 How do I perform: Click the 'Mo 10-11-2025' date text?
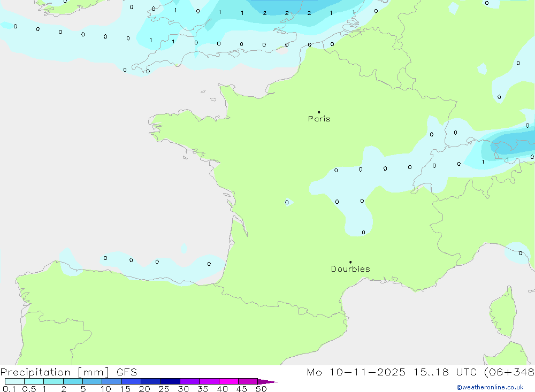pyautogui.click(x=356, y=372)
